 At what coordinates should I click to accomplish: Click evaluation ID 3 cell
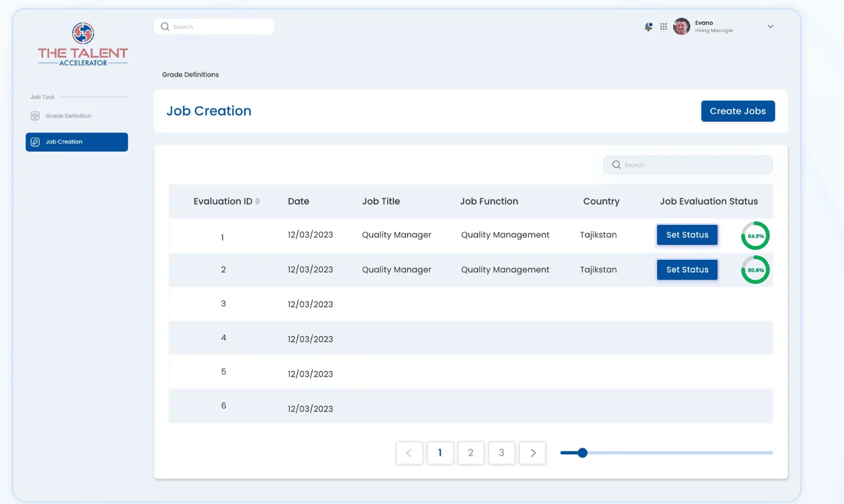coord(223,303)
